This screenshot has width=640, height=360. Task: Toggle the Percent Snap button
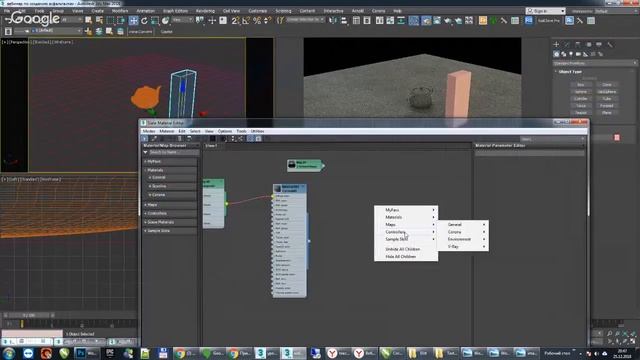tap(257, 20)
